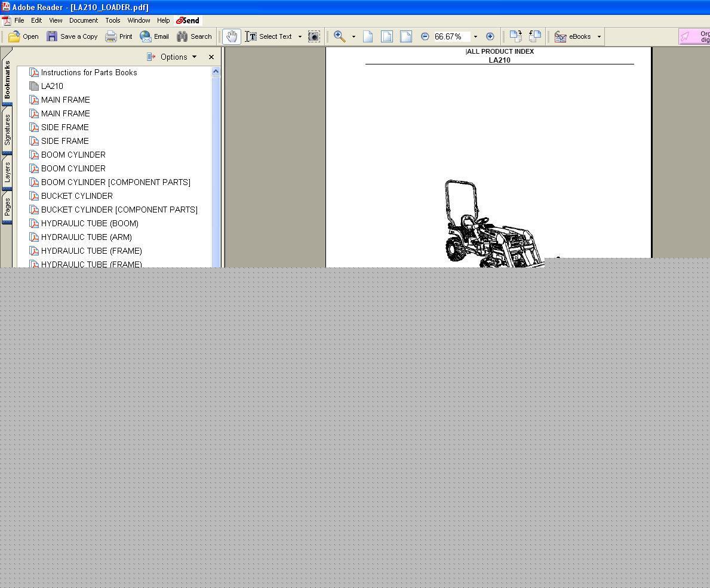Click the Send menu item
710x588 pixels.
[188, 20]
